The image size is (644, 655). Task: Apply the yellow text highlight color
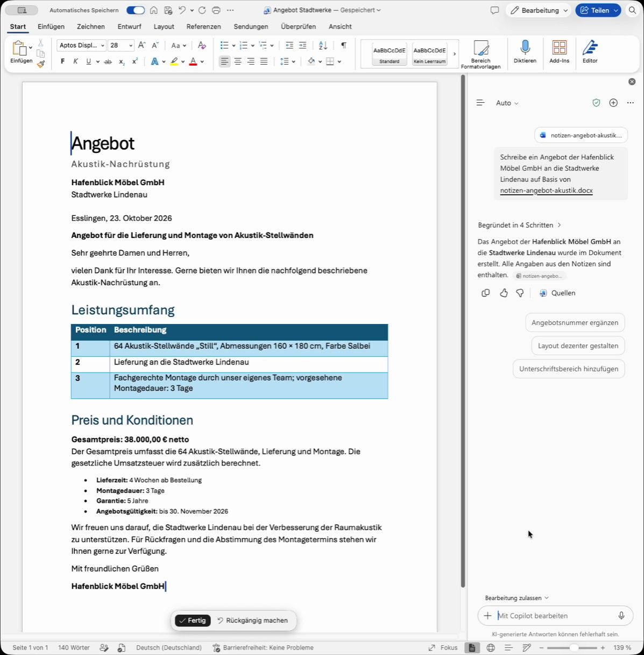(x=174, y=61)
